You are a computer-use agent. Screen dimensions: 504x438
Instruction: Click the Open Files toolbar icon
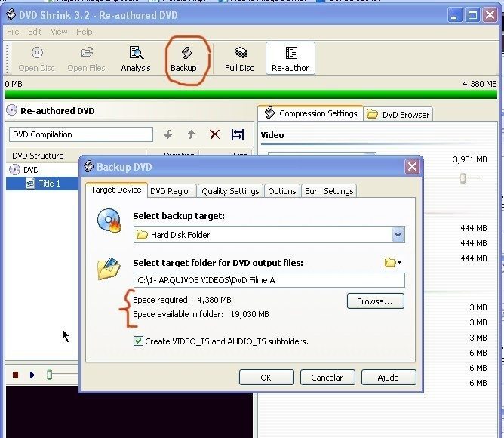click(87, 59)
